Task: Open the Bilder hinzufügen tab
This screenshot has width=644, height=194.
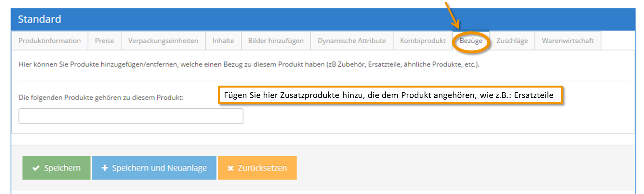Action: [276, 41]
